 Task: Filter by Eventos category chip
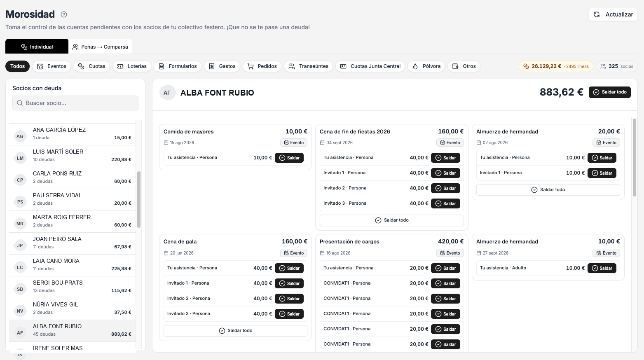tap(52, 66)
